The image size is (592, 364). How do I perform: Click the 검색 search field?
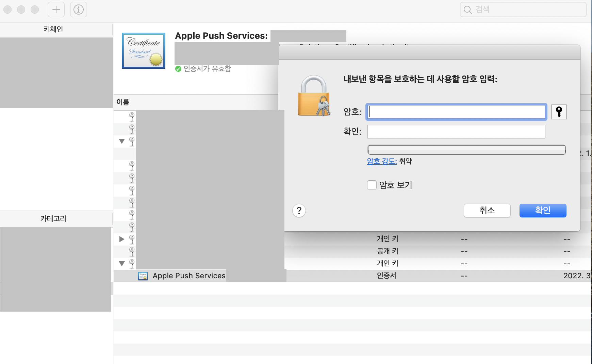click(x=523, y=10)
